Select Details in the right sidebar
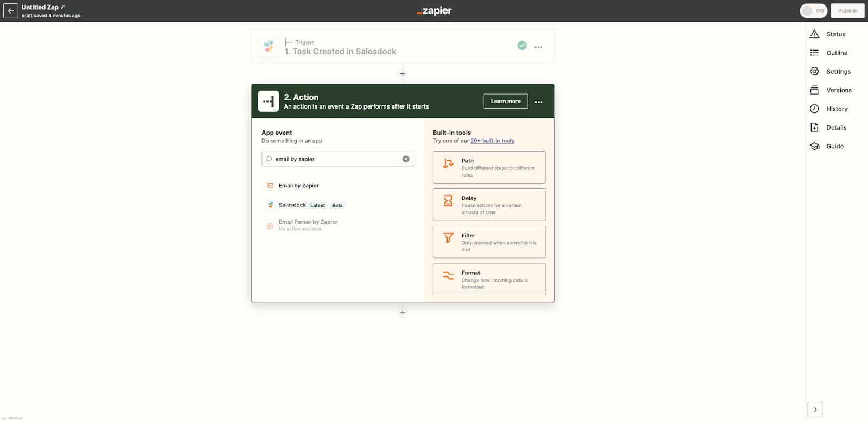This screenshot has width=868, height=422. (x=836, y=128)
